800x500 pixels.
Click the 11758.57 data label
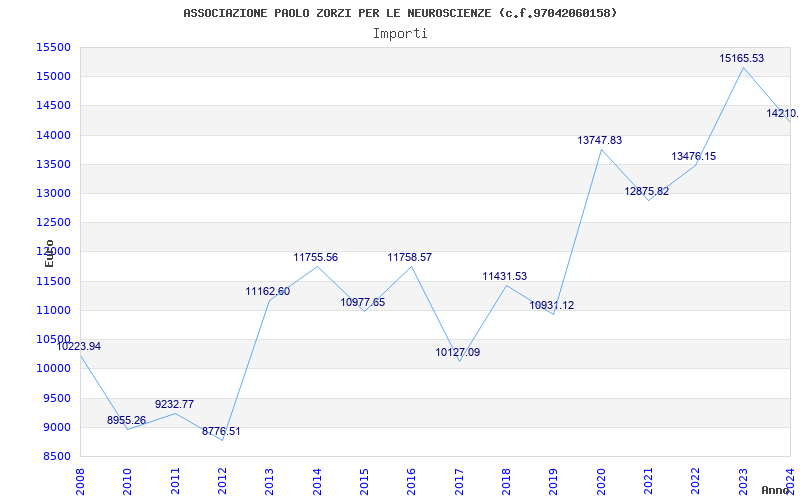pos(410,257)
